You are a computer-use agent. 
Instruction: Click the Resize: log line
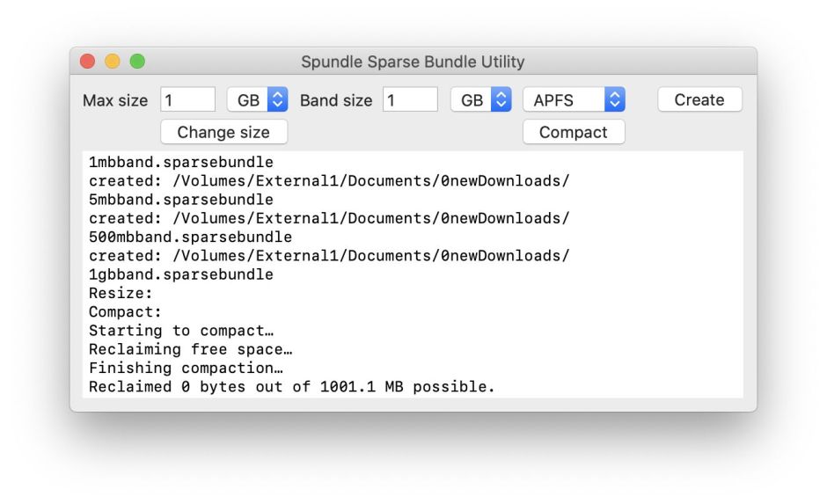[121, 293]
